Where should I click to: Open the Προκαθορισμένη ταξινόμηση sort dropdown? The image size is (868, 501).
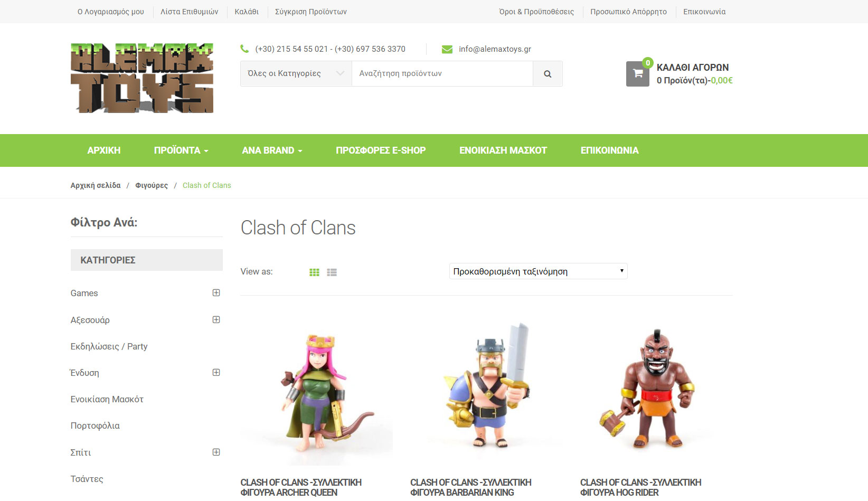tap(539, 271)
